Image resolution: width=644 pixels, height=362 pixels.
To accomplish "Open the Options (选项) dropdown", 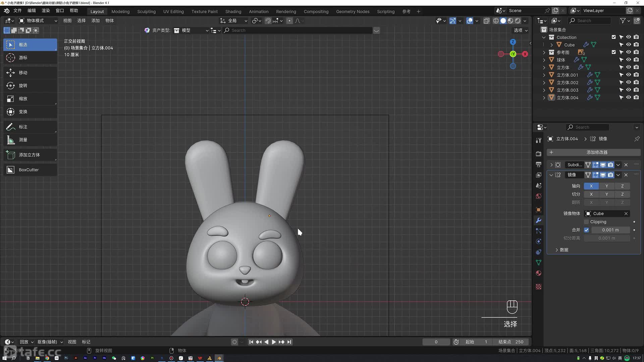I will click(x=521, y=31).
